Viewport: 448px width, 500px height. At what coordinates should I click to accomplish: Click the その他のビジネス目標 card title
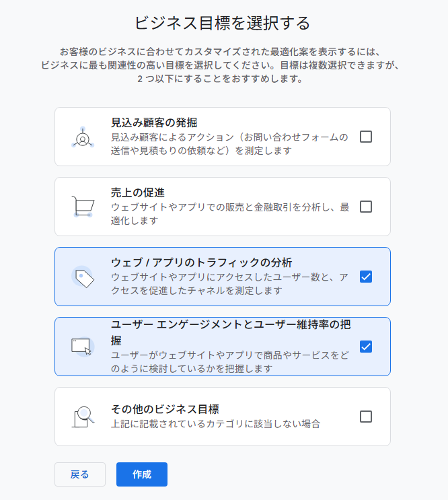click(165, 409)
